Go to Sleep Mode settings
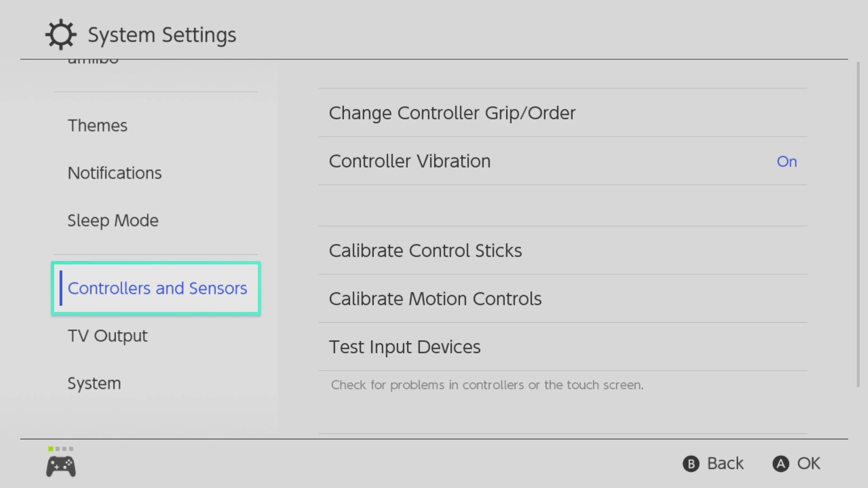Image resolution: width=868 pixels, height=488 pixels. point(113,221)
